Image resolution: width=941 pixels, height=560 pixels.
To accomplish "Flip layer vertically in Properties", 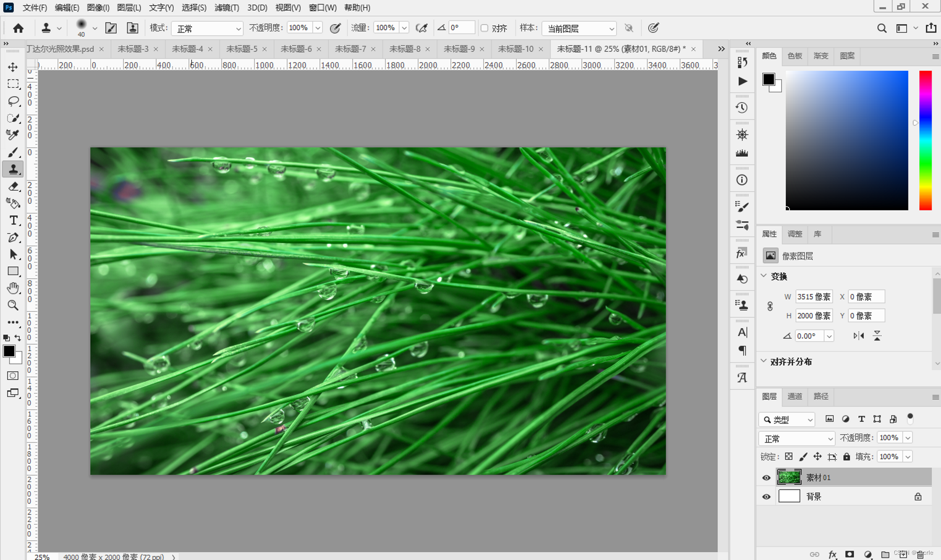I will tap(877, 336).
